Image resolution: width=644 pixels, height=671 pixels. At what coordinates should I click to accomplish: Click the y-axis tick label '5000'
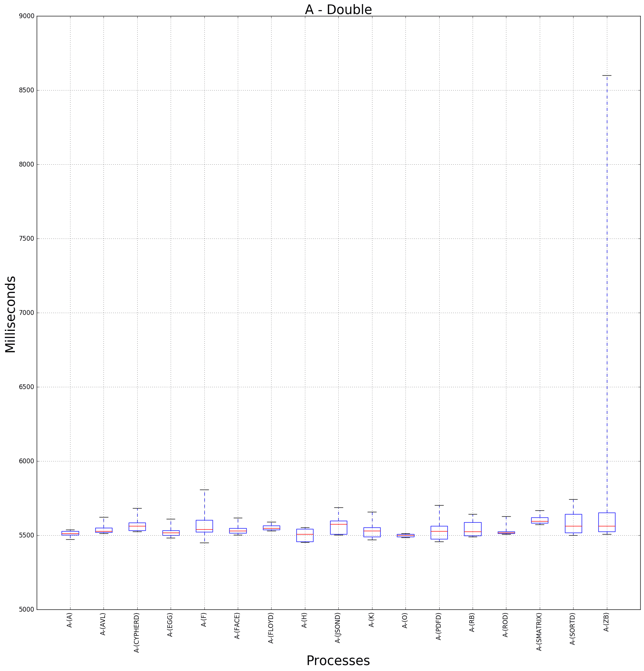pyautogui.click(x=27, y=609)
